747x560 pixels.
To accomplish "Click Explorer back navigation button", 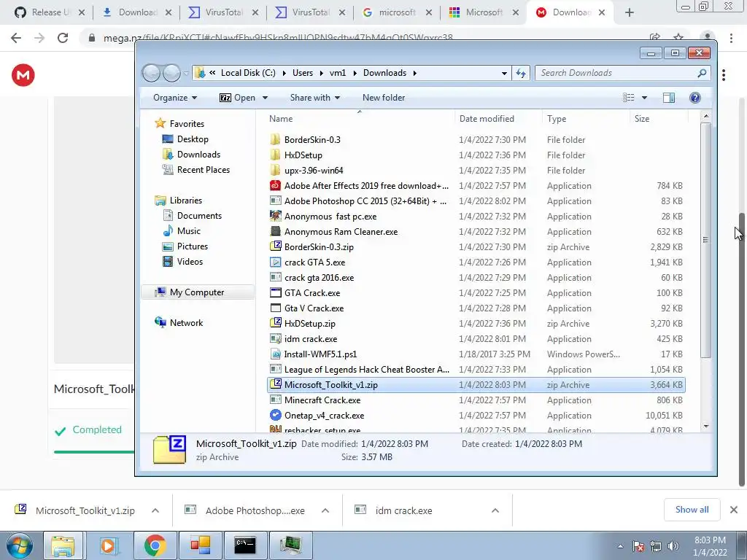I will (x=151, y=73).
